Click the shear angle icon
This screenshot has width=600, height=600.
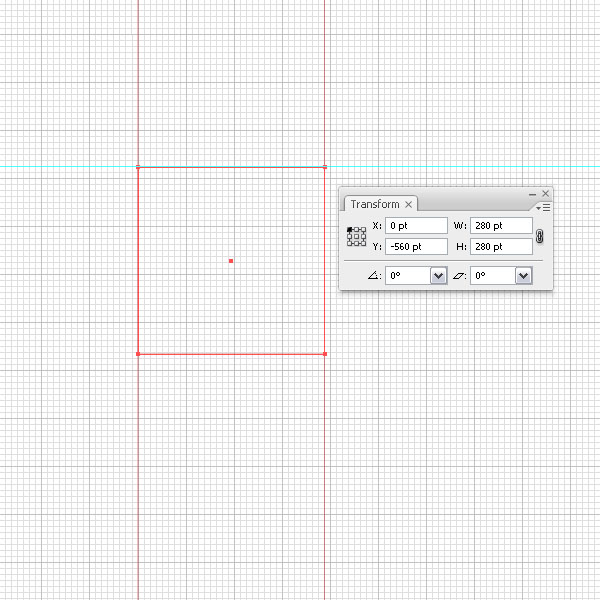459,276
